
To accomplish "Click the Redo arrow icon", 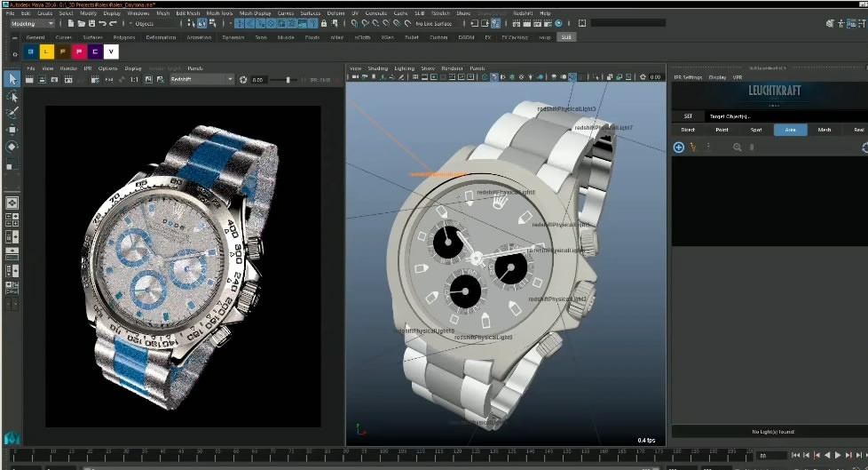I will [x=113, y=23].
